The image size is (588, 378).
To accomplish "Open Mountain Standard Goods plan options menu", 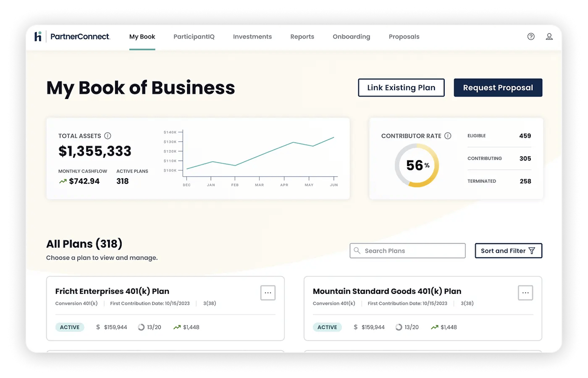I will click(525, 293).
